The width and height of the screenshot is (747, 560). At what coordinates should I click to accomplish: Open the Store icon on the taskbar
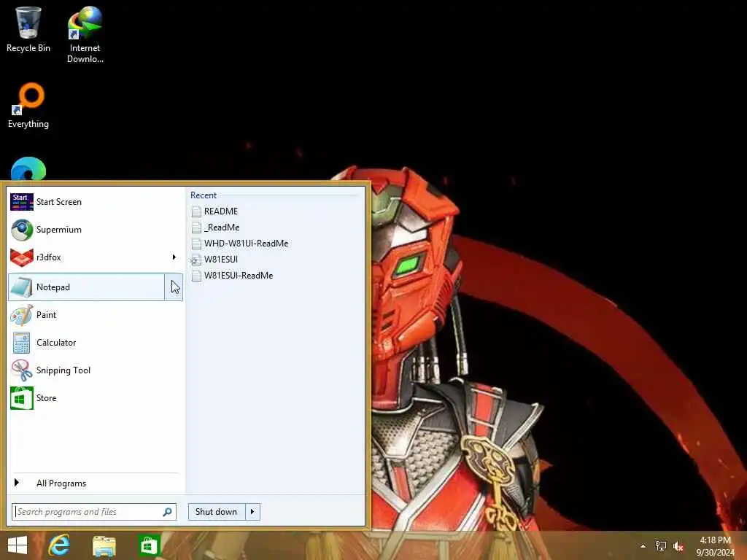tap(149, 545)
